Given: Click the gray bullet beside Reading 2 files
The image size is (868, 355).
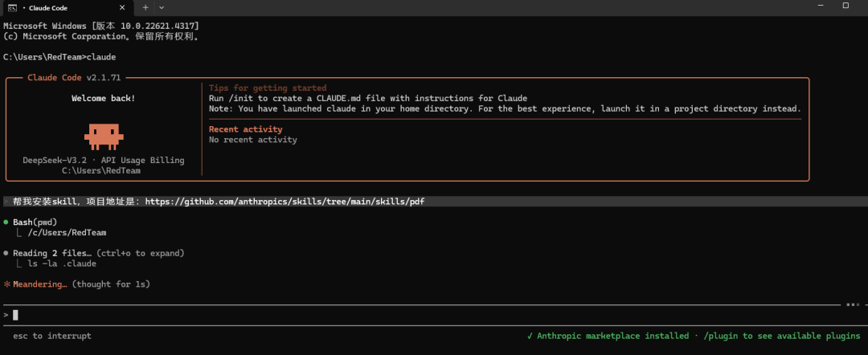Looking at the screenshot, I should (x=6, y=253).
